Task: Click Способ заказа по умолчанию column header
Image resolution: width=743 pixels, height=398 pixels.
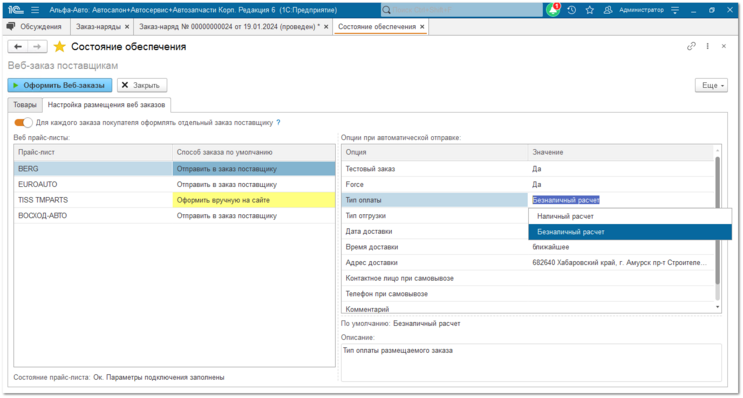Action: 254,153
